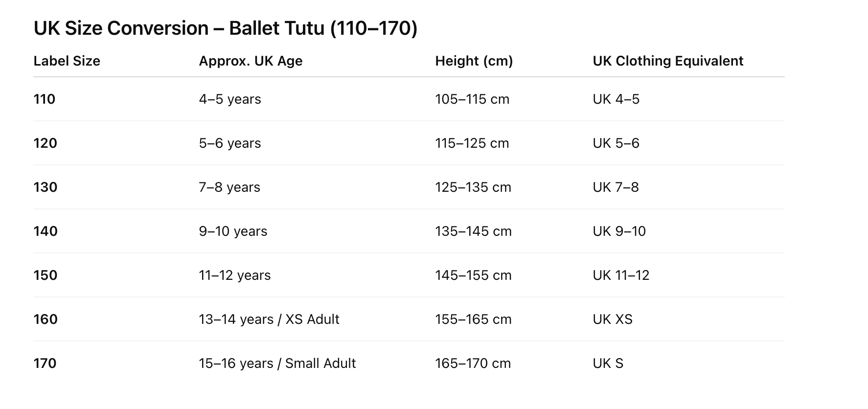
Task: Click the table title heading
Action: point(225,28)
